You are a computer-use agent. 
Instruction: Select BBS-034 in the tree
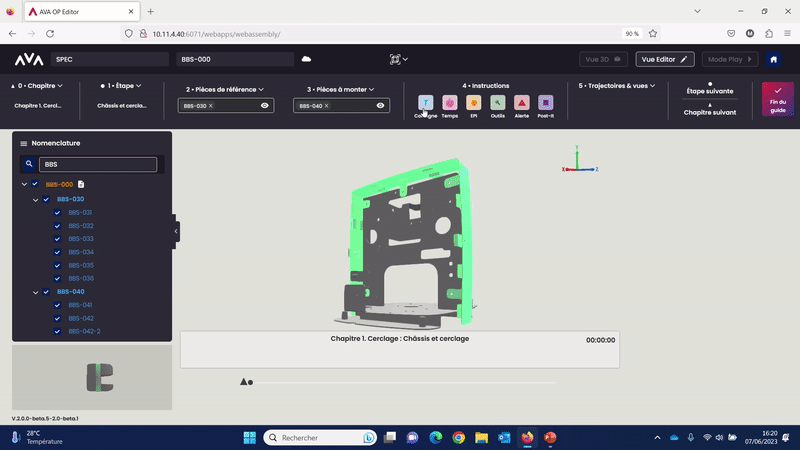[81, 252]
